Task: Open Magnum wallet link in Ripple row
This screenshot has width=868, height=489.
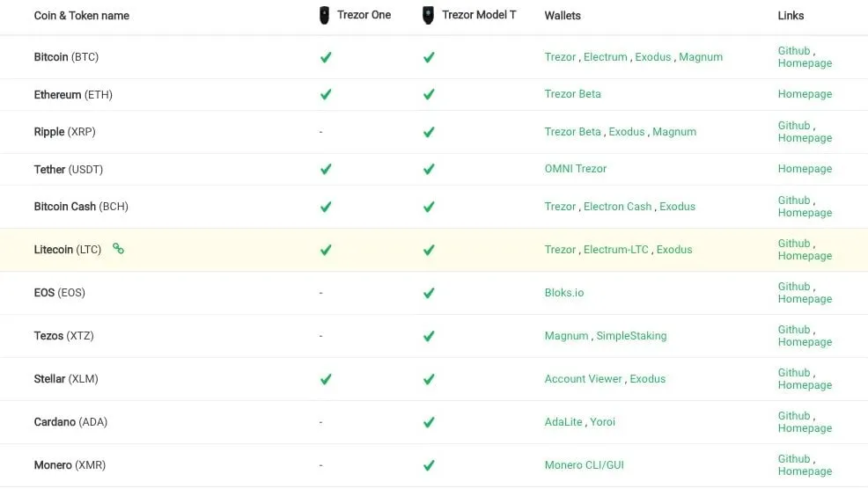Action: click(x=674, y=132)
